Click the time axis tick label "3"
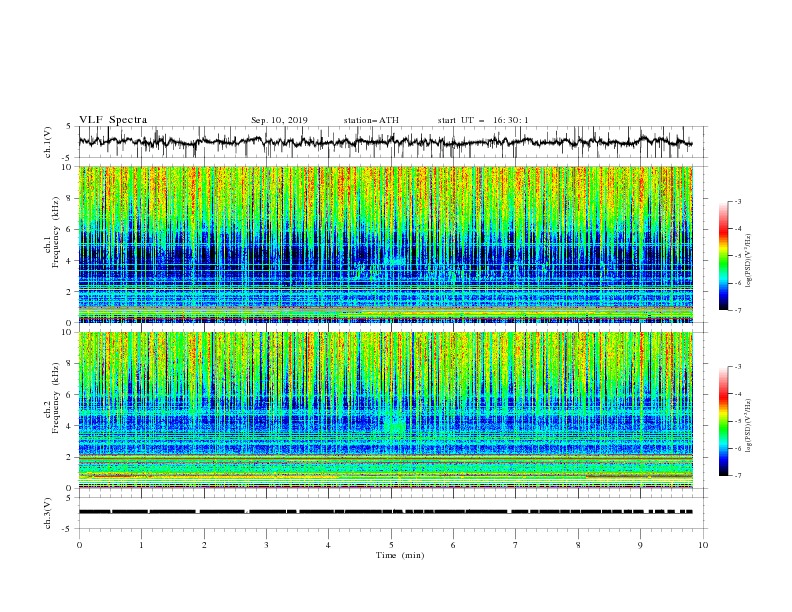 (266, 545)
